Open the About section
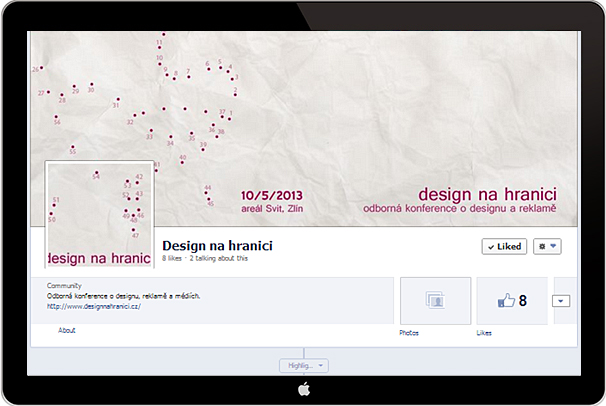 [x=66, y=330]
